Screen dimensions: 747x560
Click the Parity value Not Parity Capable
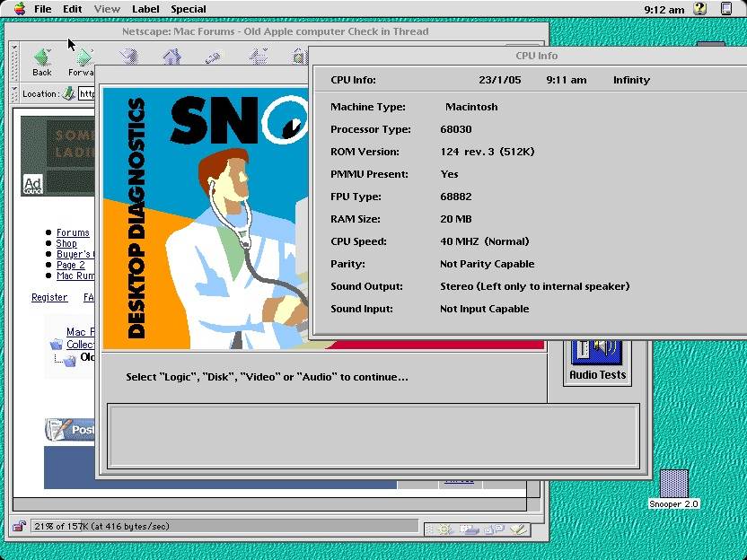point(487,264)
